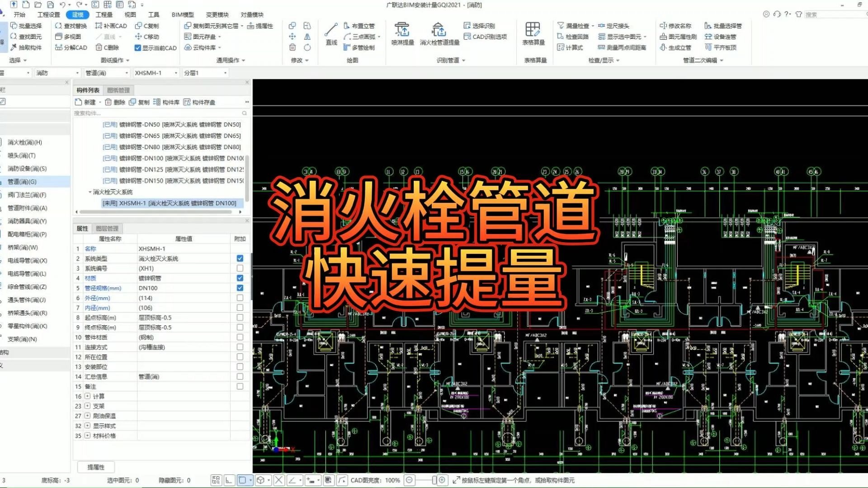
Task: Collapse the 消火栓灭火系统 tree node
Action: click(90, 192)
